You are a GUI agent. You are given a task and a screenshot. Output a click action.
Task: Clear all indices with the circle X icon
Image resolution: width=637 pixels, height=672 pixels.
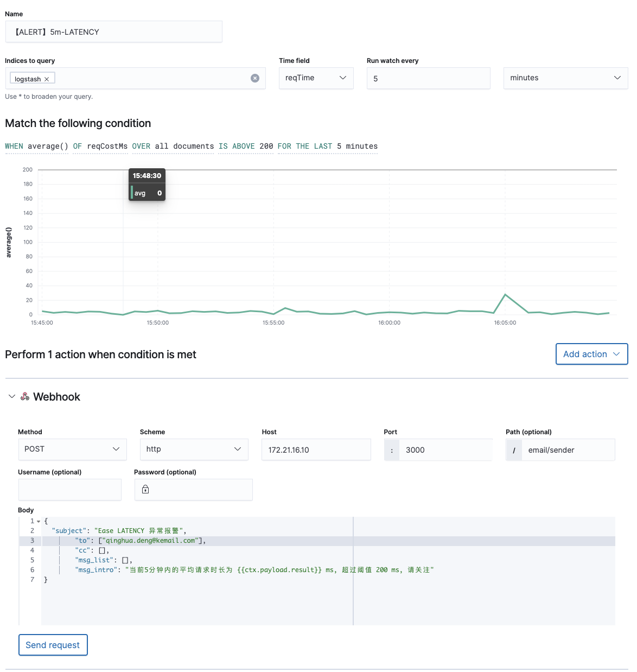click(255, 78)
